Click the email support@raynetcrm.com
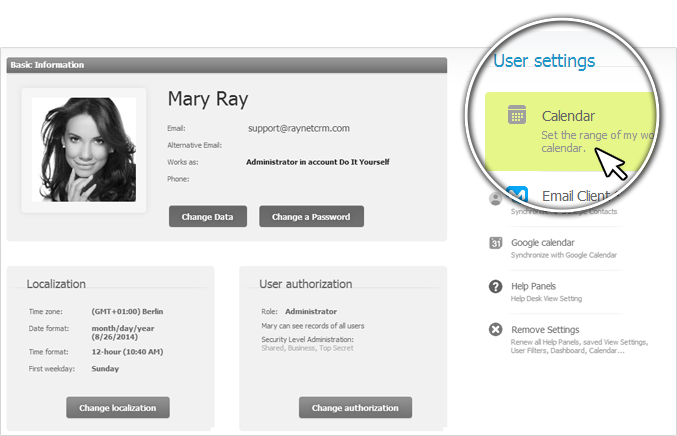 299,128
